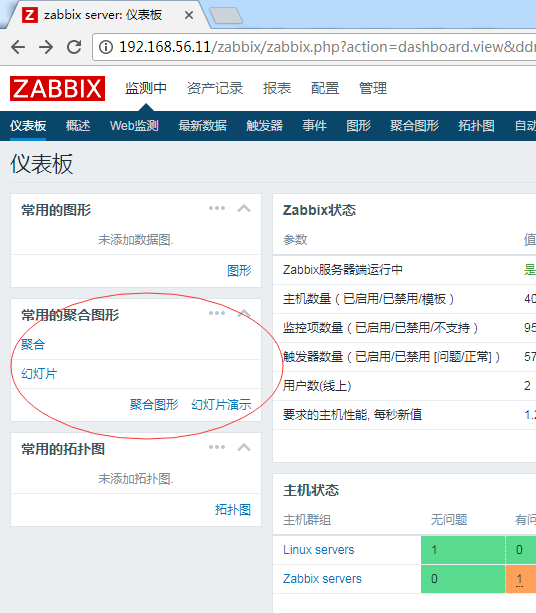Click the 幻灯片演示 footer link
The height and width of the screenshot is (613, 536).
(221, 405)
